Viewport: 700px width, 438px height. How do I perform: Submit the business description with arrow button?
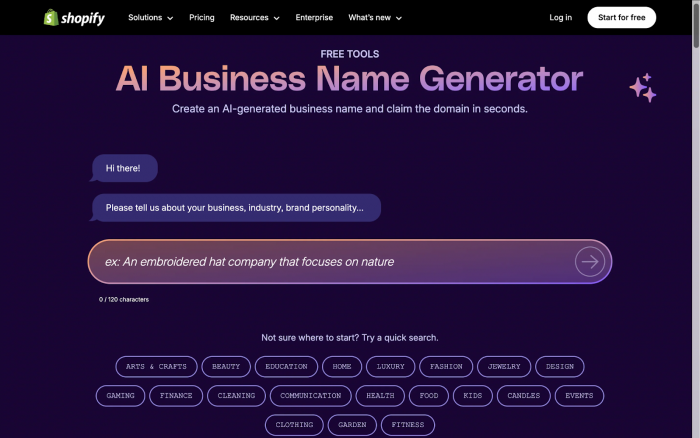(x=590, y=262)
